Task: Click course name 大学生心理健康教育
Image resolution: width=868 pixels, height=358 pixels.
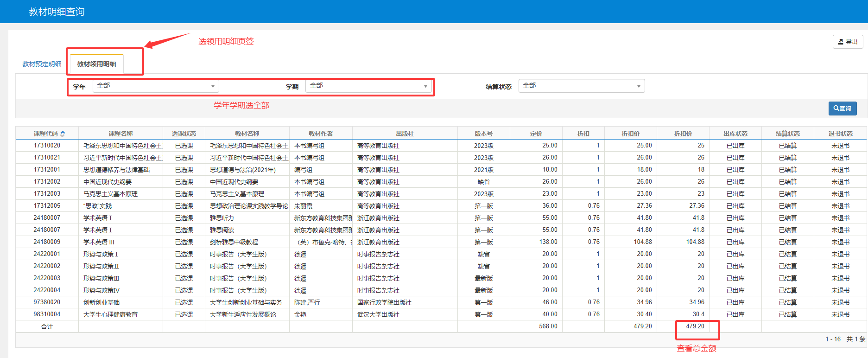Action: tap(110, 314)
